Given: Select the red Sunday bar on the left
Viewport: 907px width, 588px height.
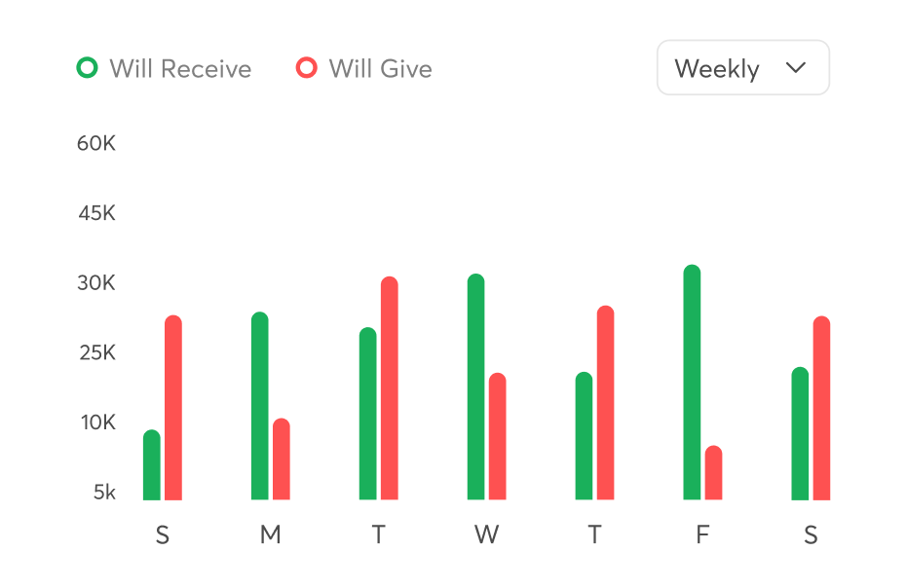Looking at the screenshot, I should pyautogui.click(x=171, y=409).
